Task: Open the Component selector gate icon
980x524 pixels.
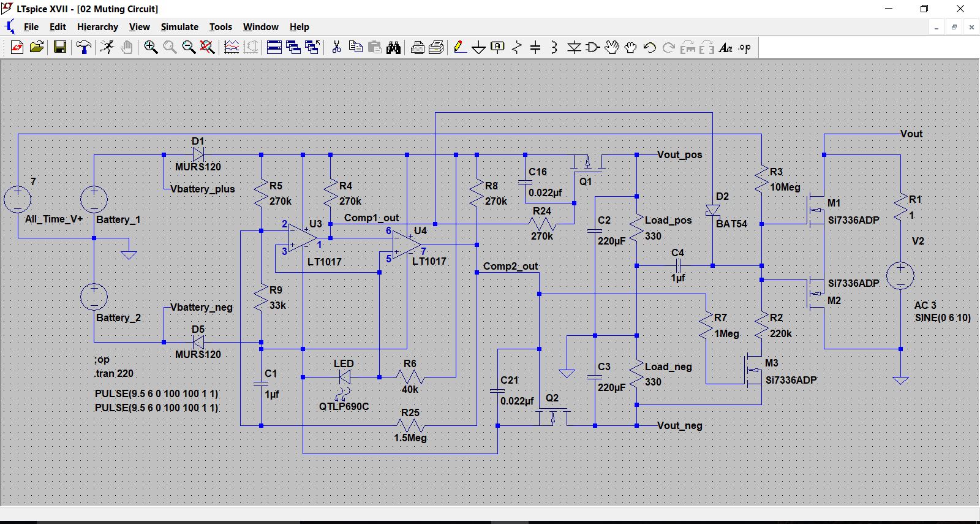Action: pyautogui.click(x=593, y=47)
